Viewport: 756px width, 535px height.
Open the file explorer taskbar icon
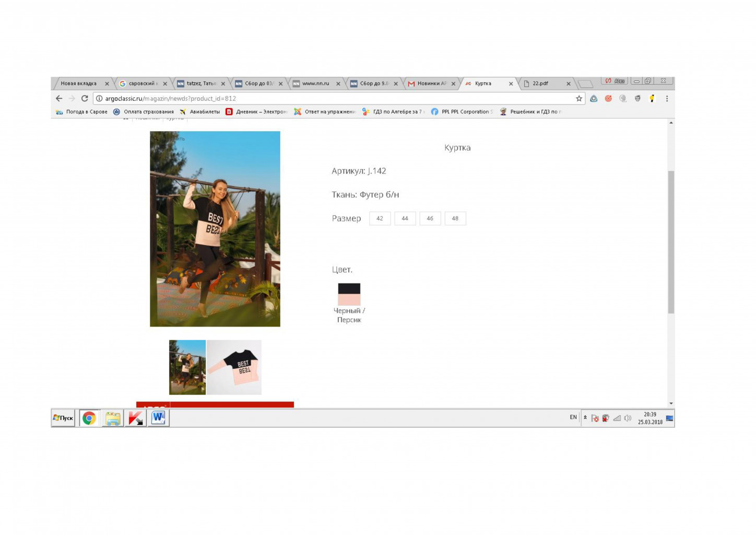112,418
